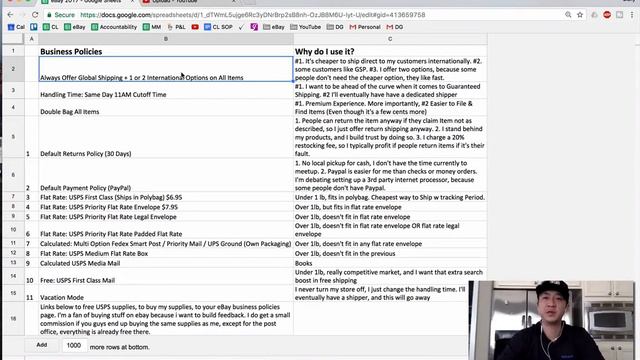
Task: Close the YouTube browser tab
Action: 233,1
